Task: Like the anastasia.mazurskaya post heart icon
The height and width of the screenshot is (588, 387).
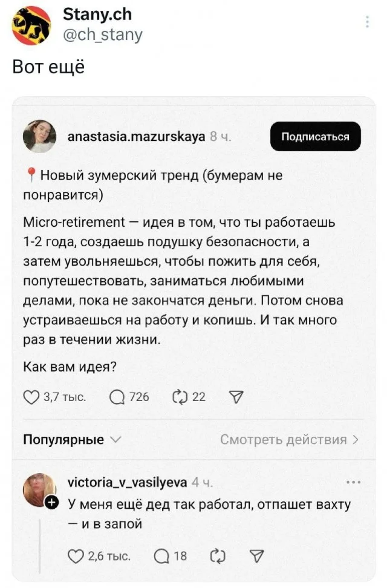Action: click(x=31, y=397)
